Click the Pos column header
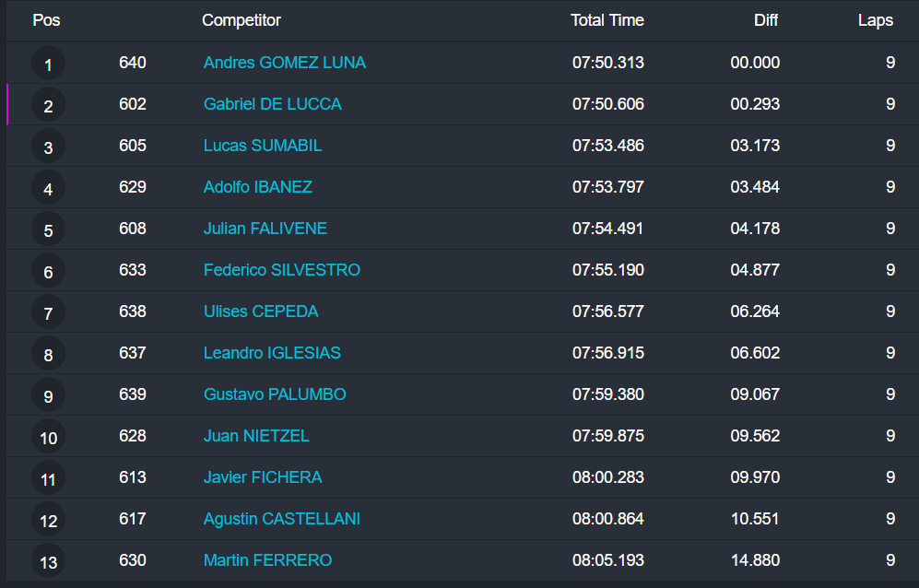 [x=46, y=20]
